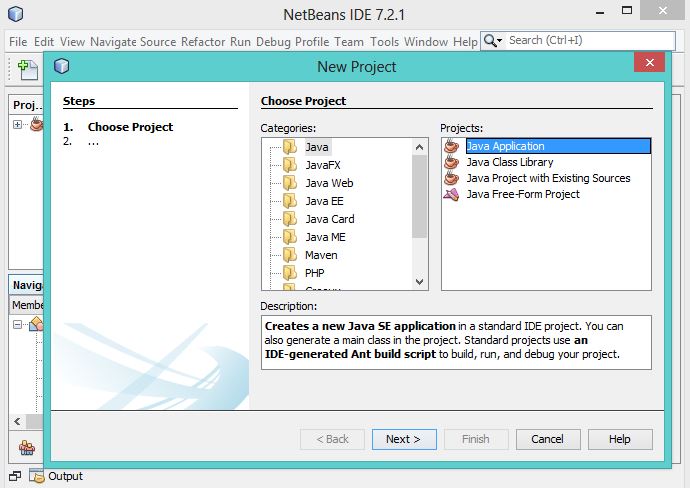Click the Next button
Viewport: 690px width, 488px height.
point(404,439)
